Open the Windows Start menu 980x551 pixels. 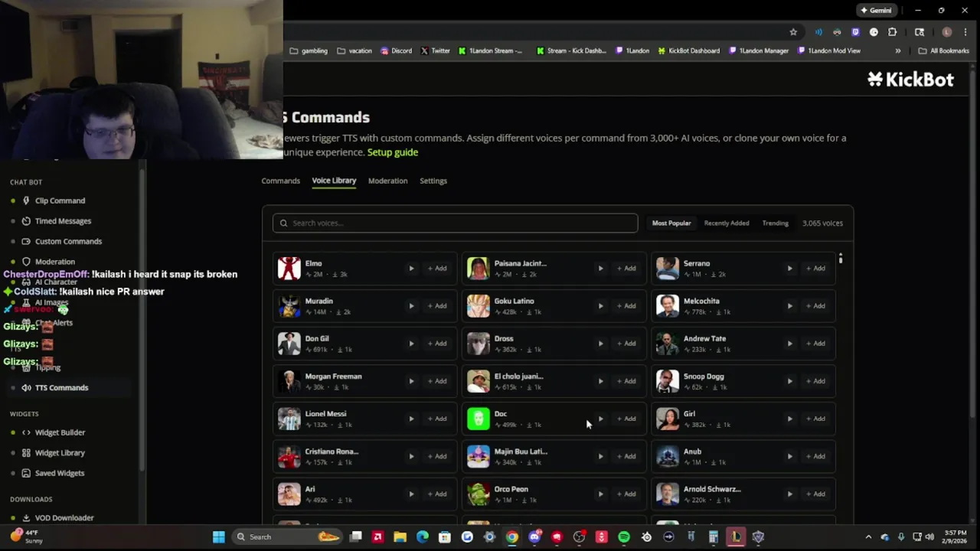(218, 536)
